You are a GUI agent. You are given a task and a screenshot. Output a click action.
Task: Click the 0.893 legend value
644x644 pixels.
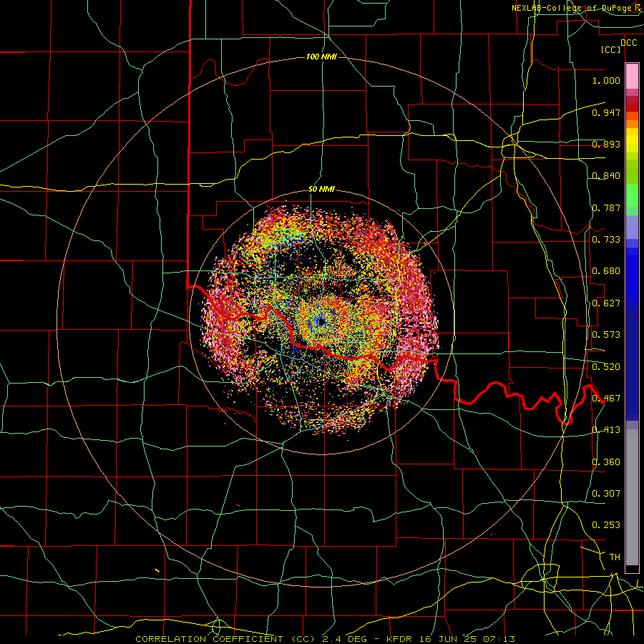pyautogui.click(x=606, y=144)
